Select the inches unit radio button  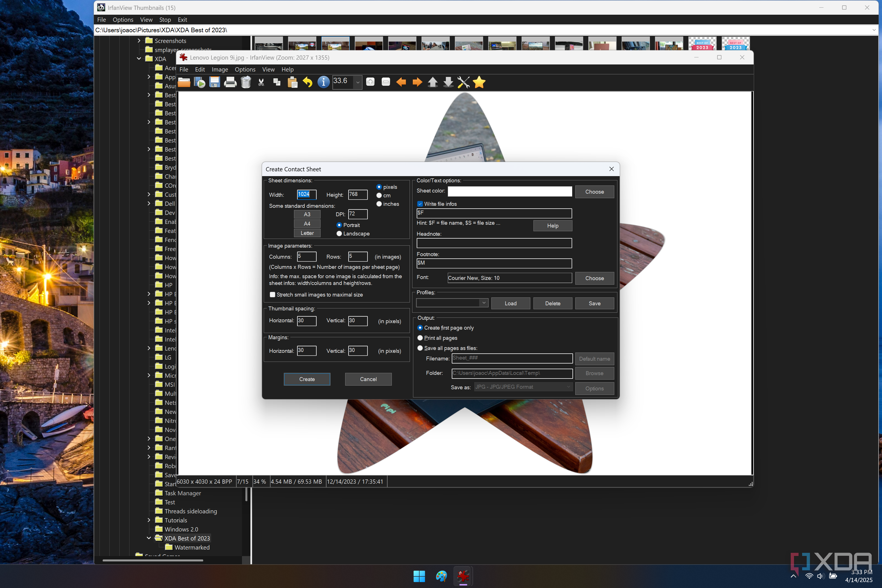379,204
